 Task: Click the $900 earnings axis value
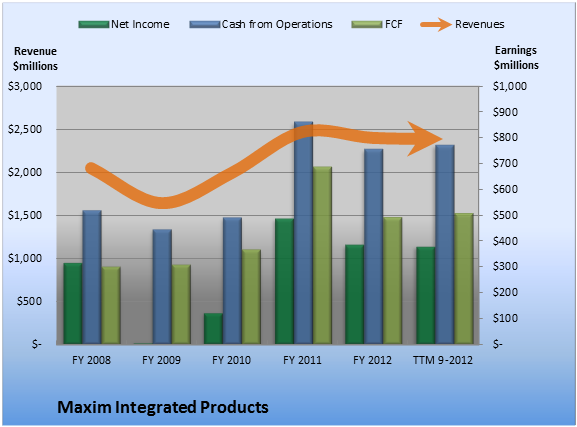point(505,112)
